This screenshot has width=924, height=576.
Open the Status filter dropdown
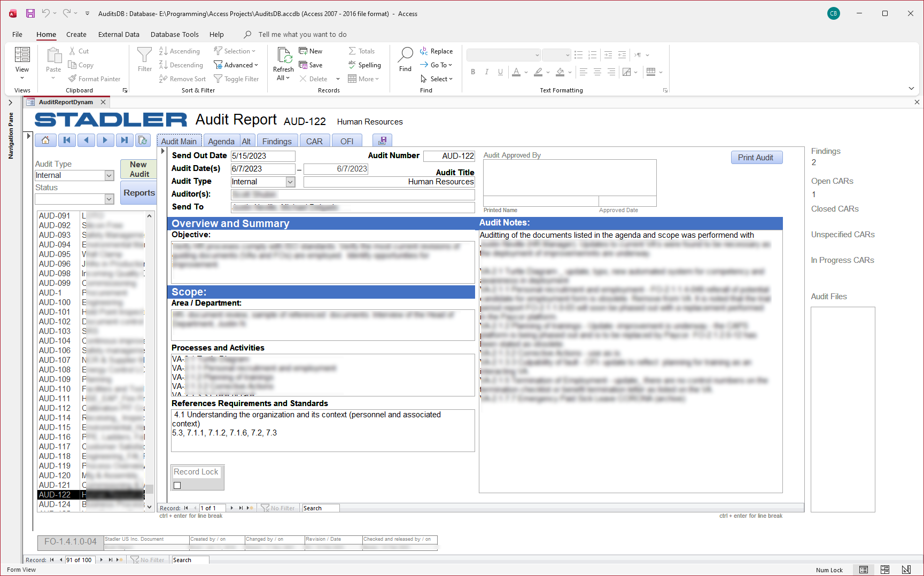(109, 199)
